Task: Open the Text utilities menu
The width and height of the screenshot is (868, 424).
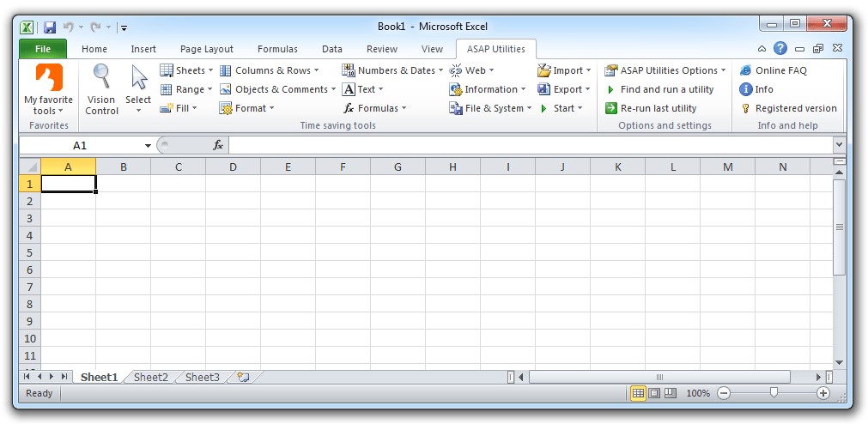Action: pos(362,89)
